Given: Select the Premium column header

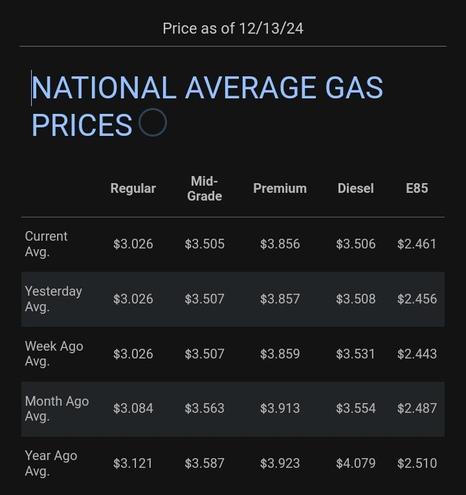Looking at the screenshot, I should point(280,188).
